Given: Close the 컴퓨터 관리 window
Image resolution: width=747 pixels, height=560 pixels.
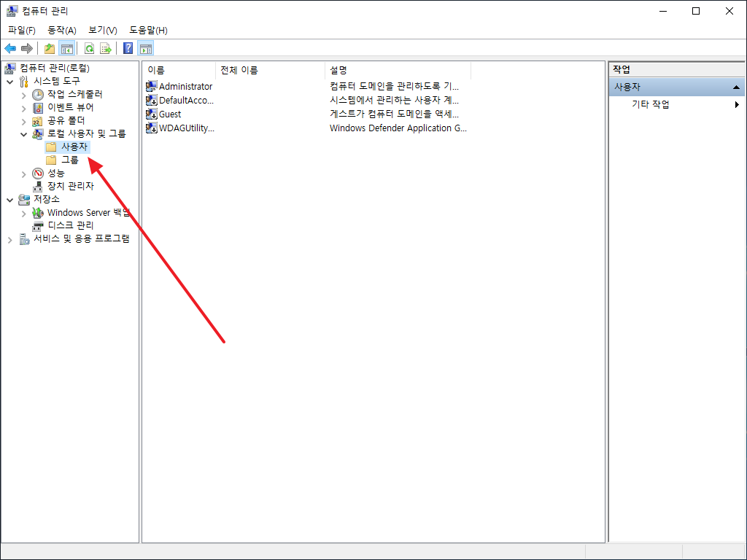Looking at the screenshot, I should pyautogui.click(x=729, y=11).
